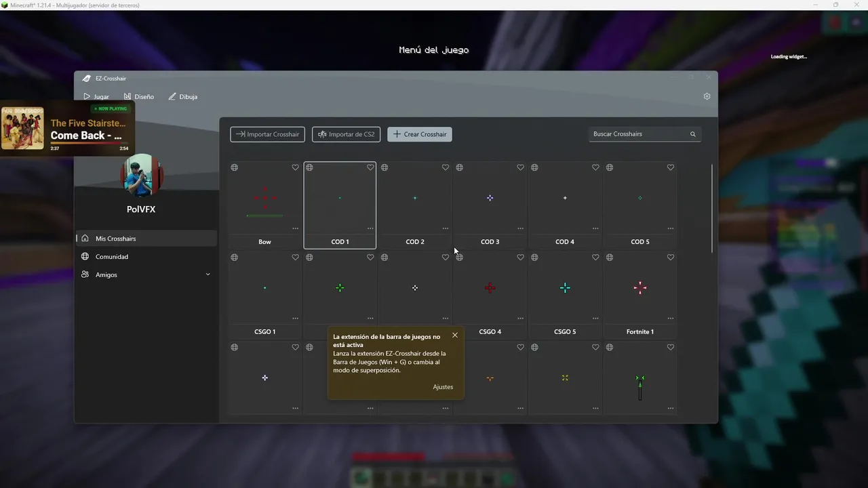
Task: Select Mis Crosshairs in the sidebar
Action: 146,239
